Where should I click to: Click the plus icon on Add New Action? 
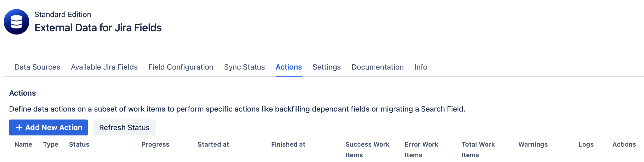click(19, 127)
